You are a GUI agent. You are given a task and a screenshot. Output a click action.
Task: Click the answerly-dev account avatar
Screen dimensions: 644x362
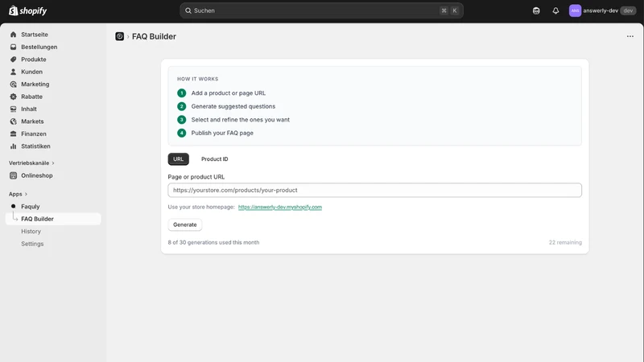(x=575, y=10)
